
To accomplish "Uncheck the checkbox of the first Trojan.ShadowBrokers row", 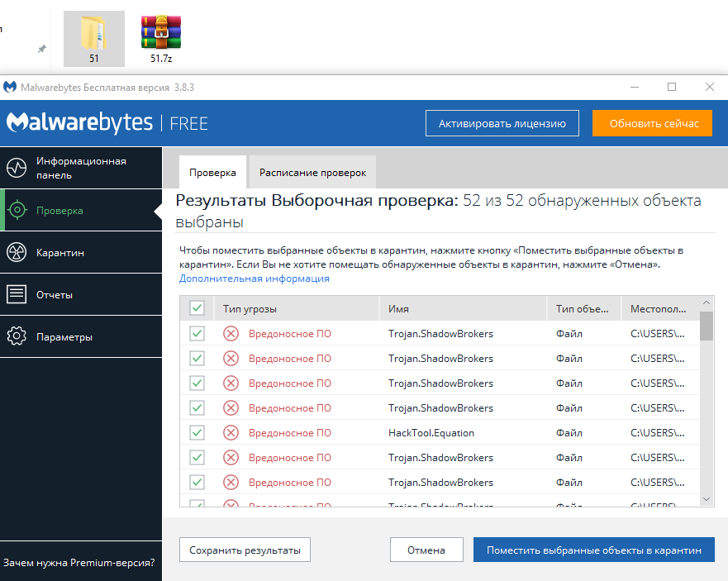I will point(197,333).
